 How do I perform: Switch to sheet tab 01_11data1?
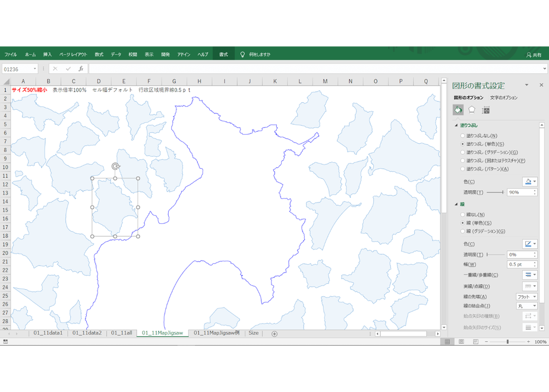click(x=48, y=333)
